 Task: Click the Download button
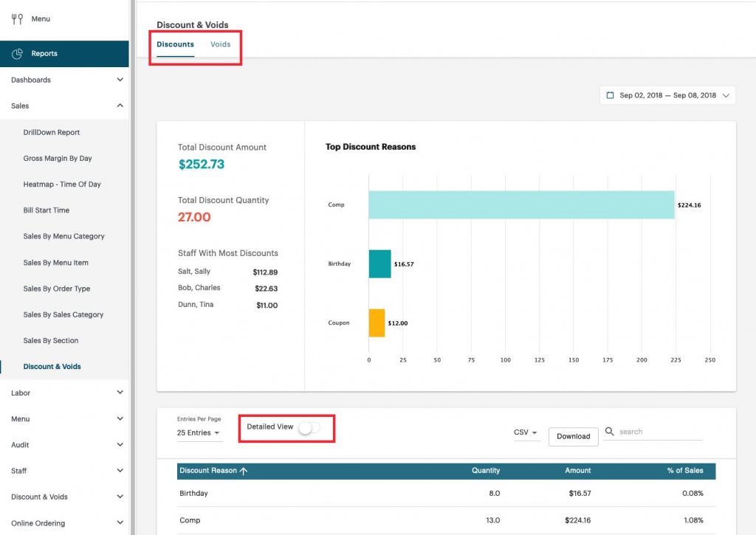[573, 436]
